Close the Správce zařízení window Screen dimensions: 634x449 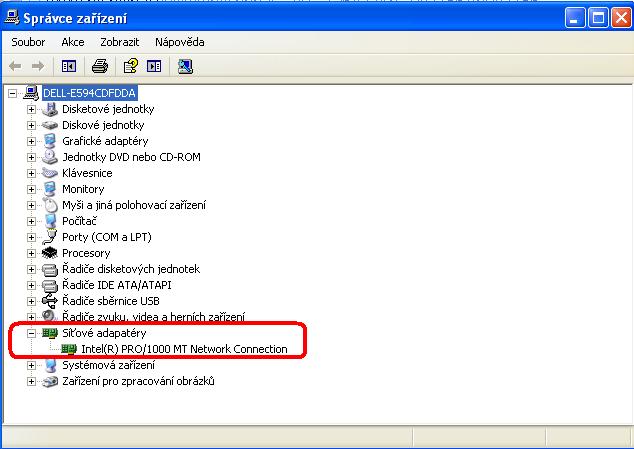622,18
